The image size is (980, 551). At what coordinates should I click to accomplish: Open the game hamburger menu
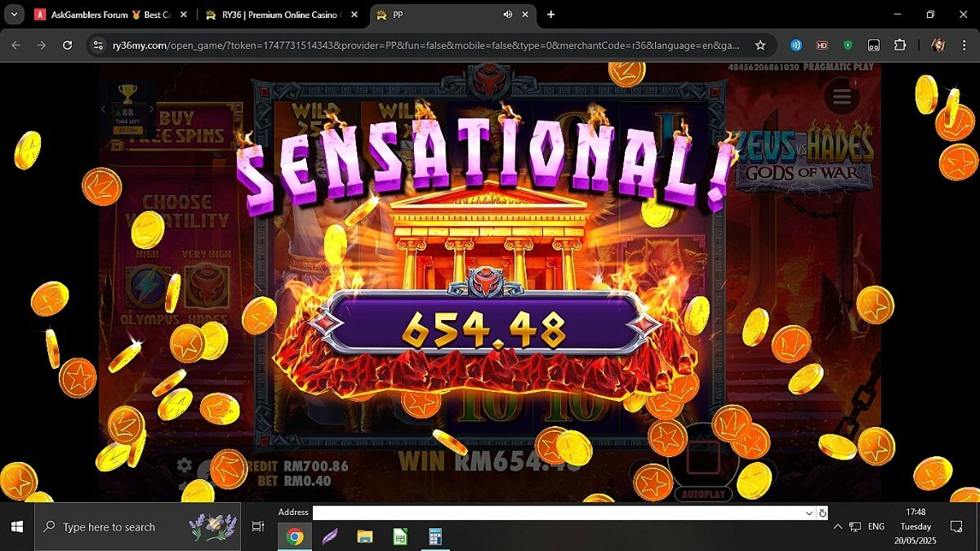point(842,97)
